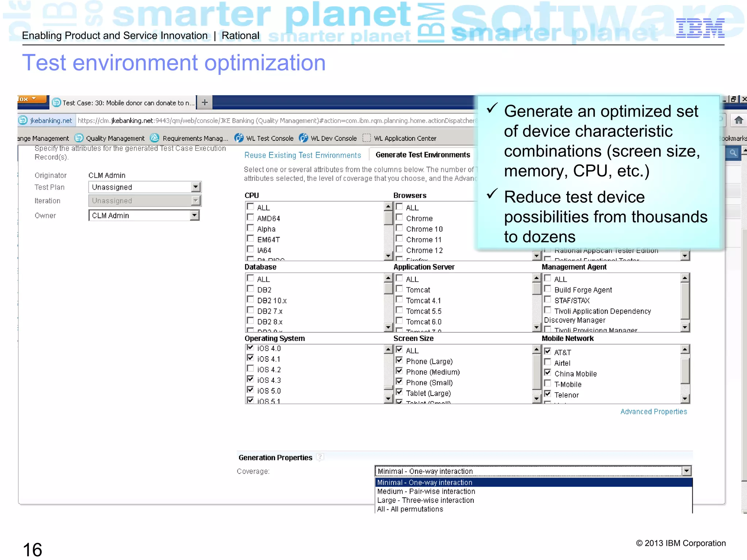The width and height of the screenshot is (747, 560).
Task: Open the Firefox menu button
Action: [x=32, y=99]
